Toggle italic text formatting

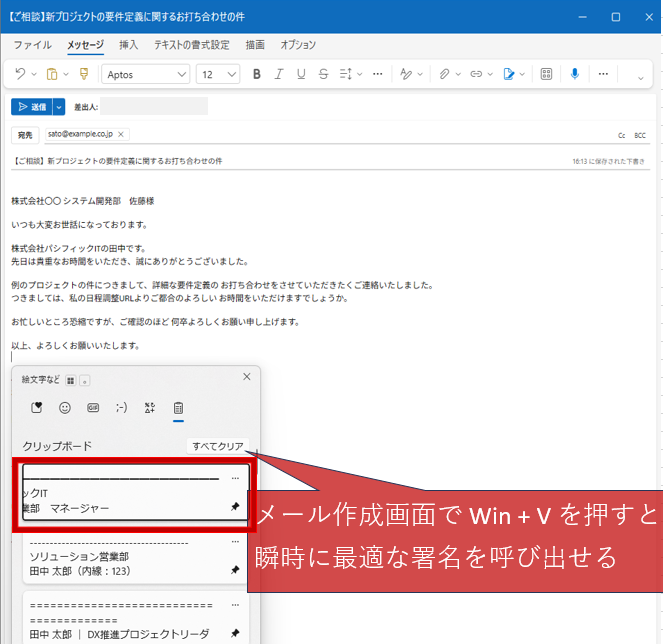(x=279, y=74)
